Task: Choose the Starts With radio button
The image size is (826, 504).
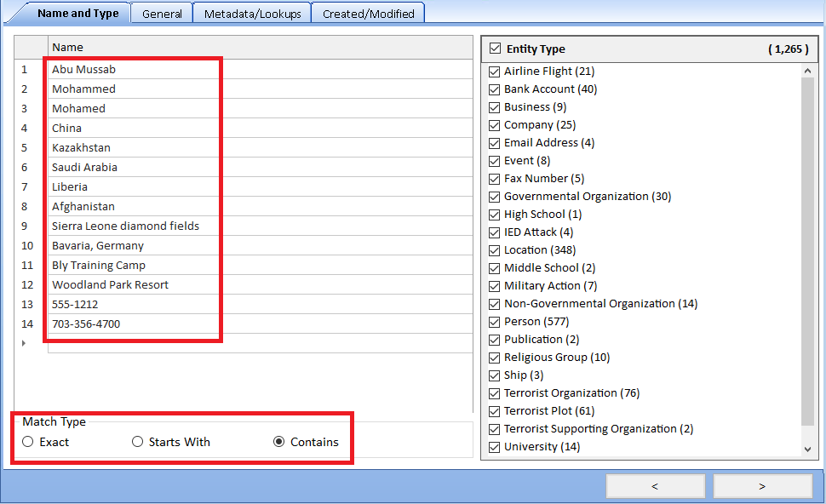Action: tap(137, 442)
